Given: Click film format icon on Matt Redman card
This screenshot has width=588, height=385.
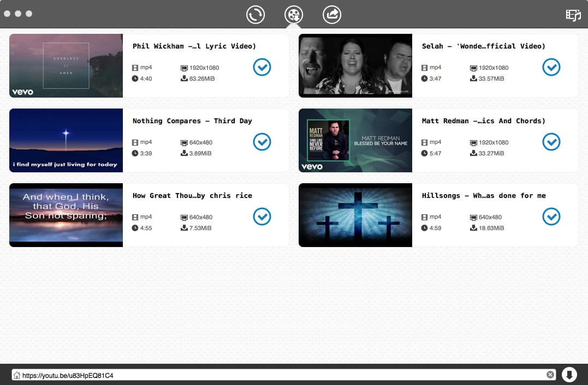Looking at the screenshot, I should 425,142.
